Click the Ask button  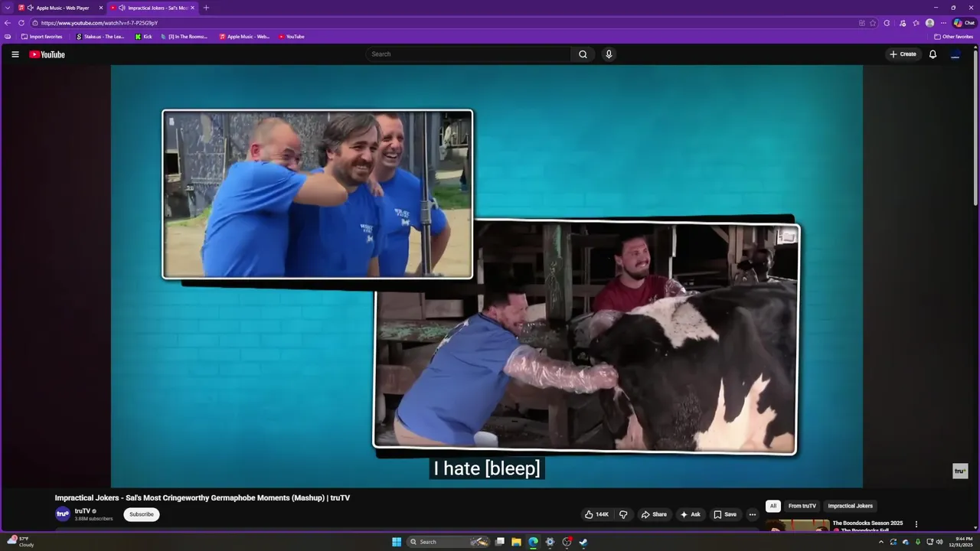[690, 514]
